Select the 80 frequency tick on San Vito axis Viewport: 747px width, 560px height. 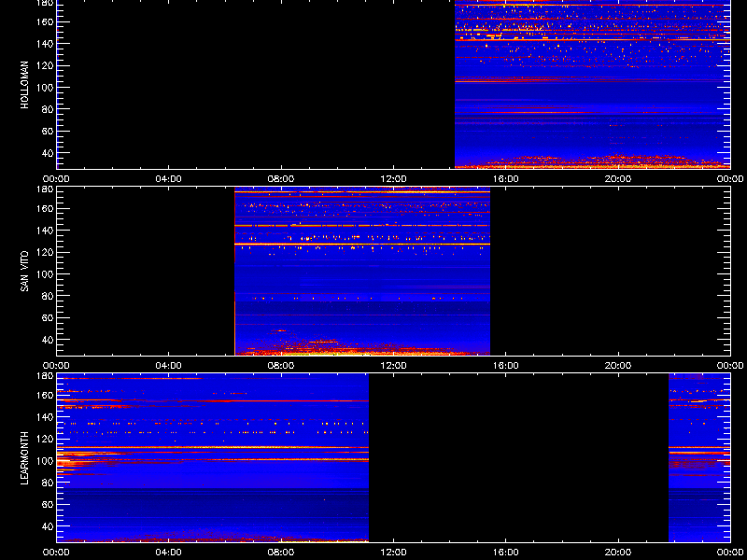[49, 296]
